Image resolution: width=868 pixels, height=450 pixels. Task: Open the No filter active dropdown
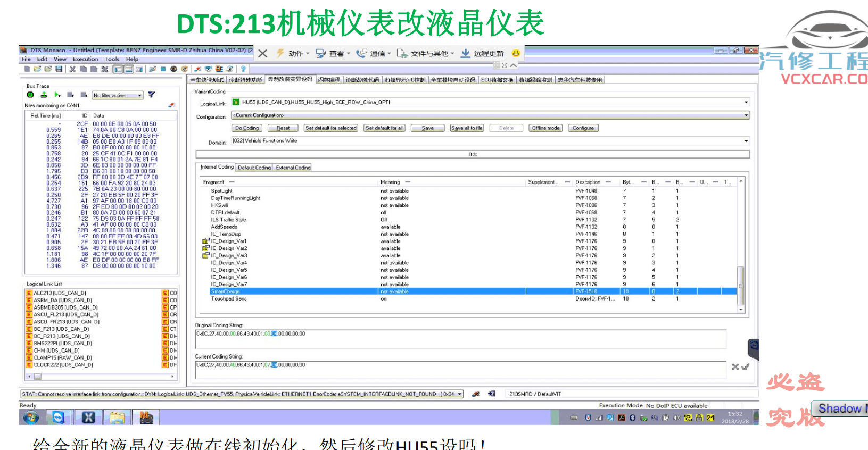[x=140, y=96]
